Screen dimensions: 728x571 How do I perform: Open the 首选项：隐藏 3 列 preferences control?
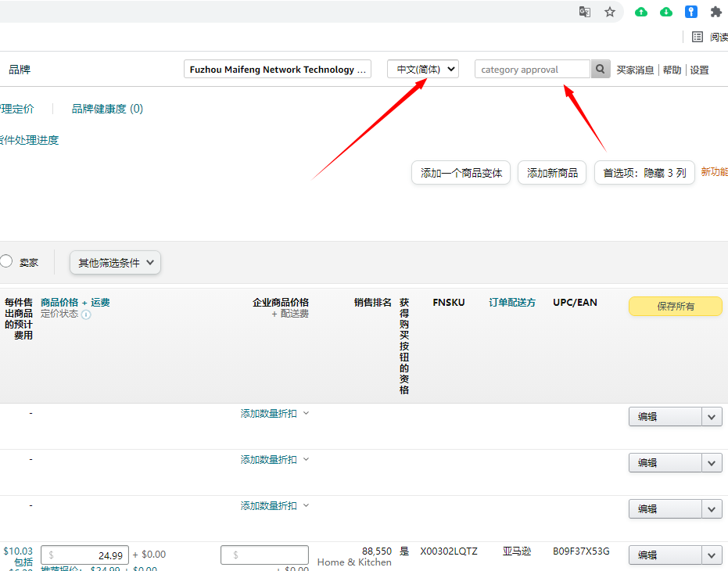point(646,172)
